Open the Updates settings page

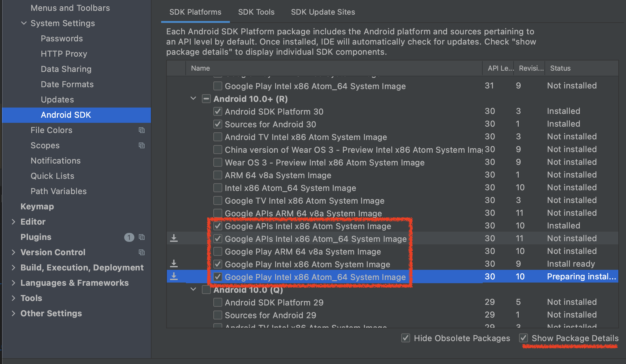pos(57,100)
